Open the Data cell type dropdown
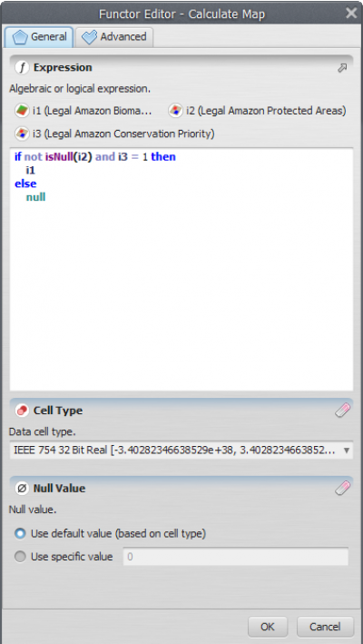This screenshot has width=363, height=644. 181,451
